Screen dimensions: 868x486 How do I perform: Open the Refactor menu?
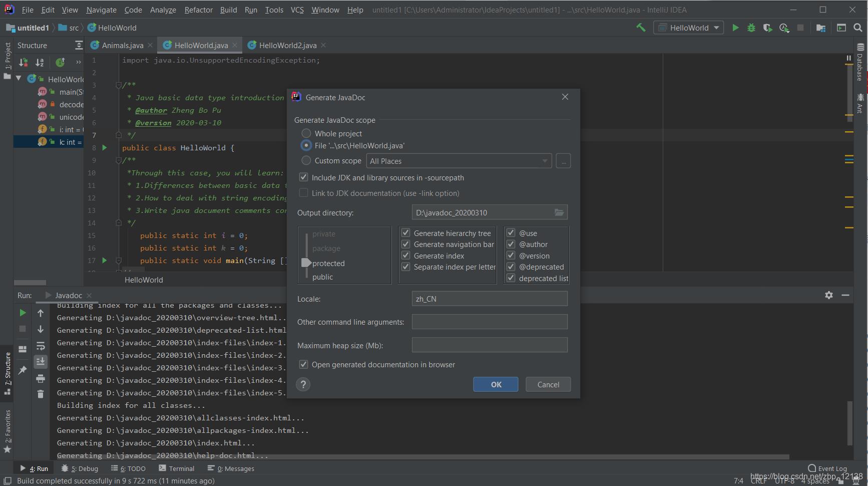coord(198,10)
